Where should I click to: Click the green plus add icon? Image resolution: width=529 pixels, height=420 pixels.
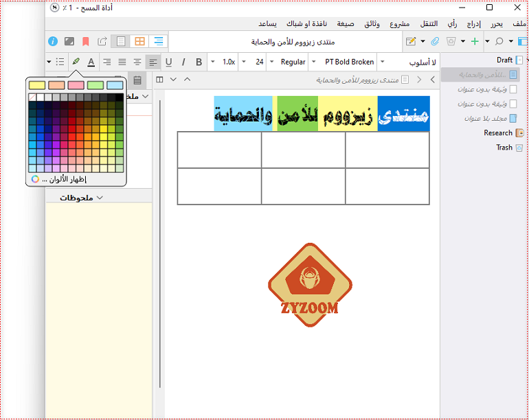(x=475, y=41)
